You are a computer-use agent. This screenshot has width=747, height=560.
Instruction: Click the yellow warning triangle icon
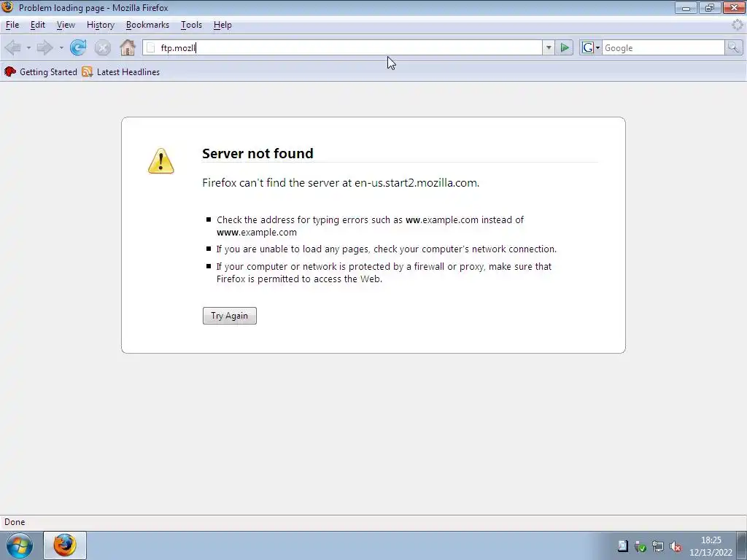click(x=161, y=161)
